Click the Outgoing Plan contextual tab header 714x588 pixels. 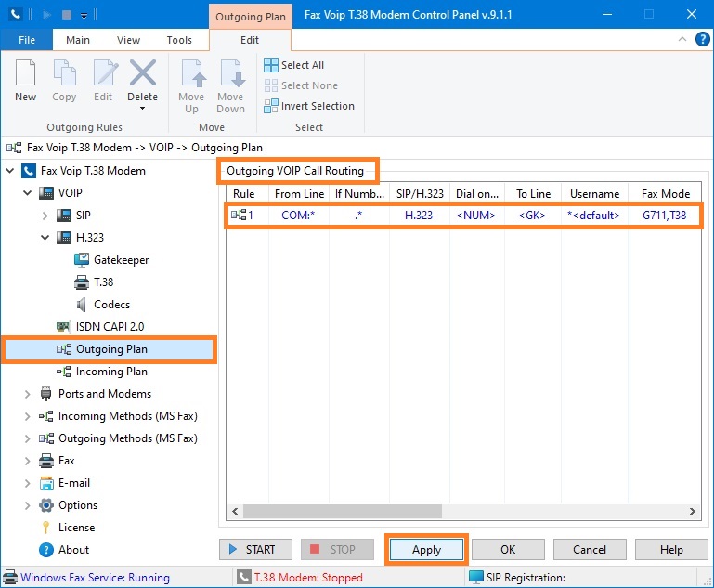(251, 17)
